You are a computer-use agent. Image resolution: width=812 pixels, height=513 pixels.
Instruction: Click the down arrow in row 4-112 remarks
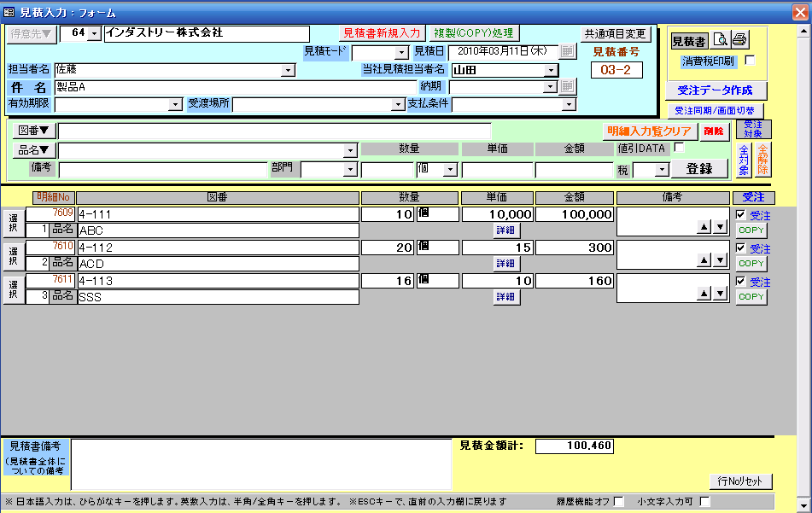click(x=721, y=259)
